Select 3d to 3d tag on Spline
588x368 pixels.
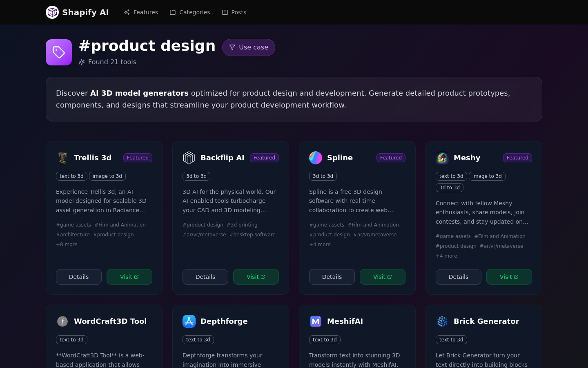(323, 176)
